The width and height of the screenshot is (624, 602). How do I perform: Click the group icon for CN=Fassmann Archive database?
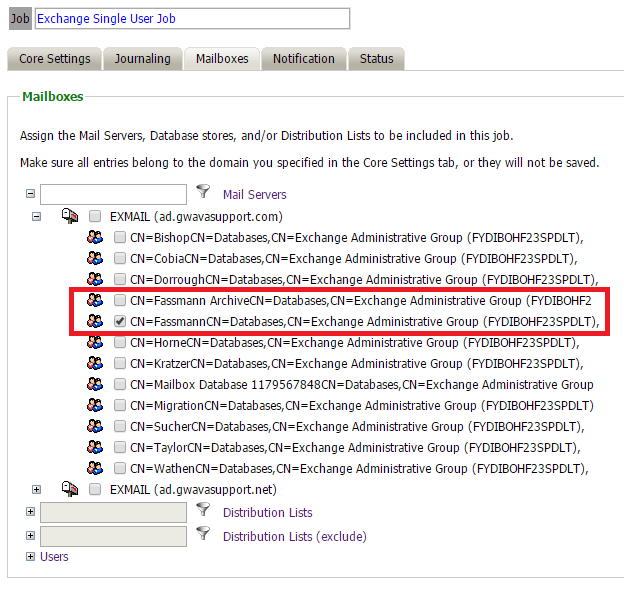tap(95, 300)
